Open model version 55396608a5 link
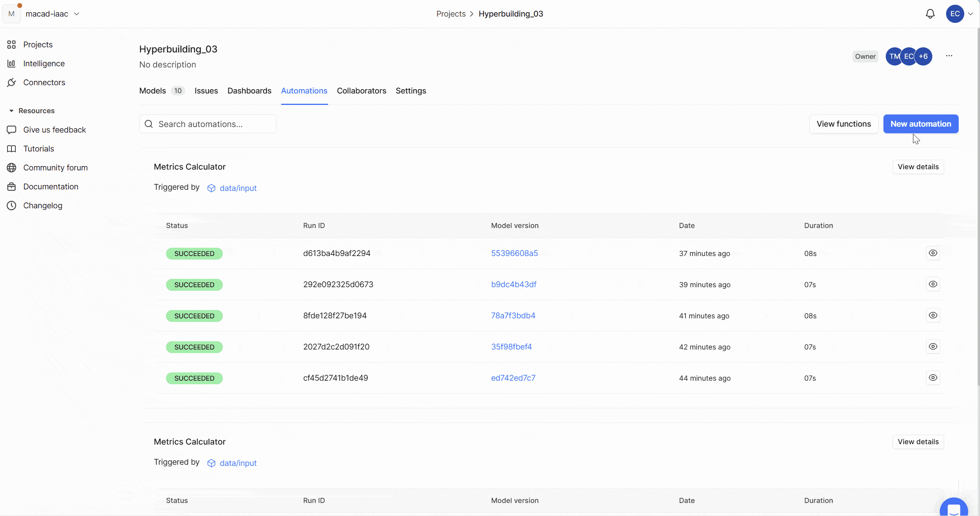Image resolution: width=980 pixels, height=516 pixels. (x=514, y=253)
